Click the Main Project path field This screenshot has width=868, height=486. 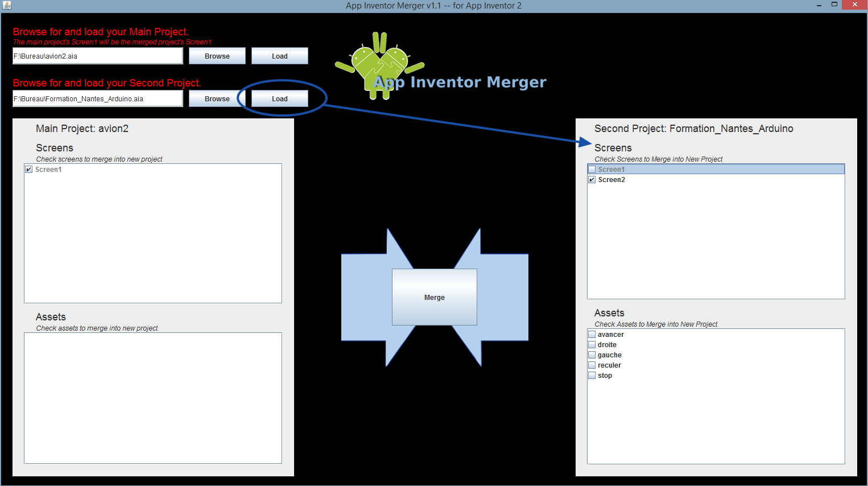pos(97,56)
